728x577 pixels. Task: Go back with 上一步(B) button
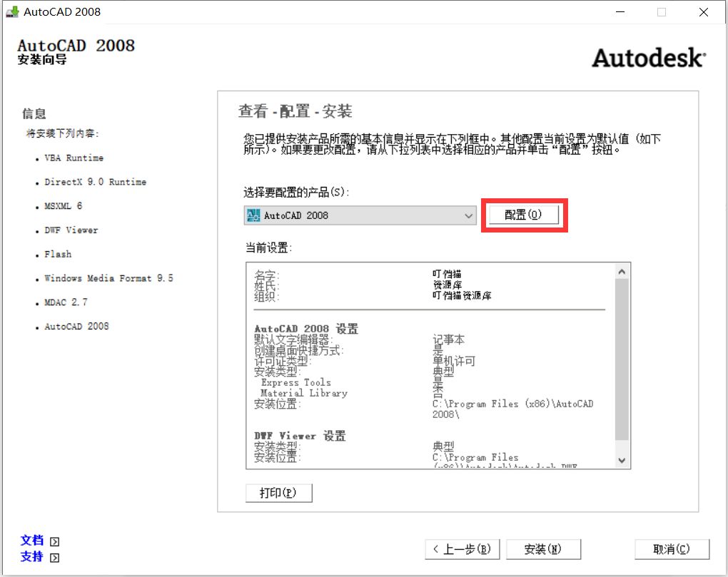click(462, 549)
